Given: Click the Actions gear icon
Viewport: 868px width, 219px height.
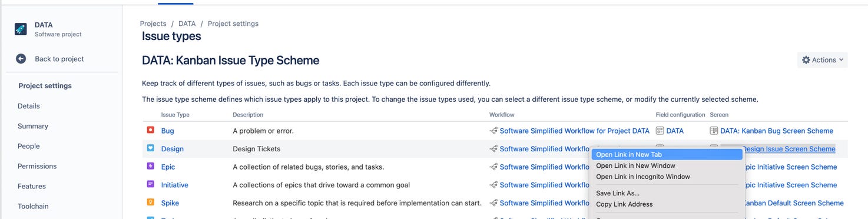Looking at the screenshot, I should pos(806,59).
